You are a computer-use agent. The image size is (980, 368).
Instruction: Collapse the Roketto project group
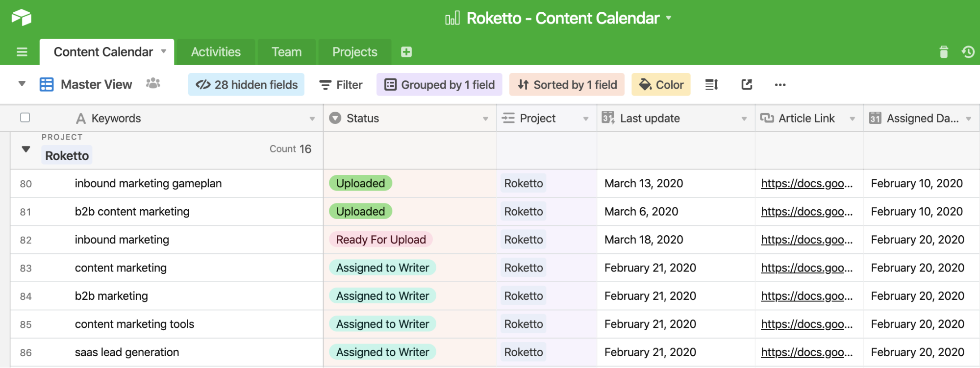click(x=26, y=149)
